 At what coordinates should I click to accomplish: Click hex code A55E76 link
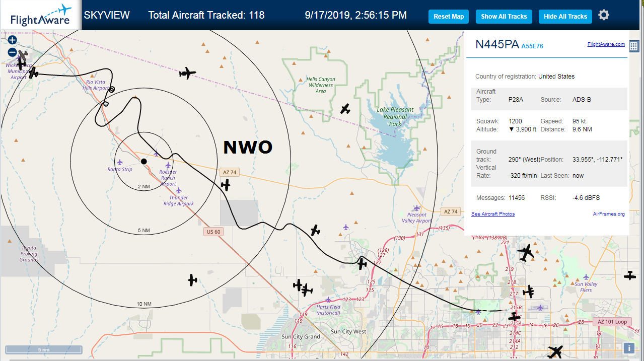pos(532,46)
